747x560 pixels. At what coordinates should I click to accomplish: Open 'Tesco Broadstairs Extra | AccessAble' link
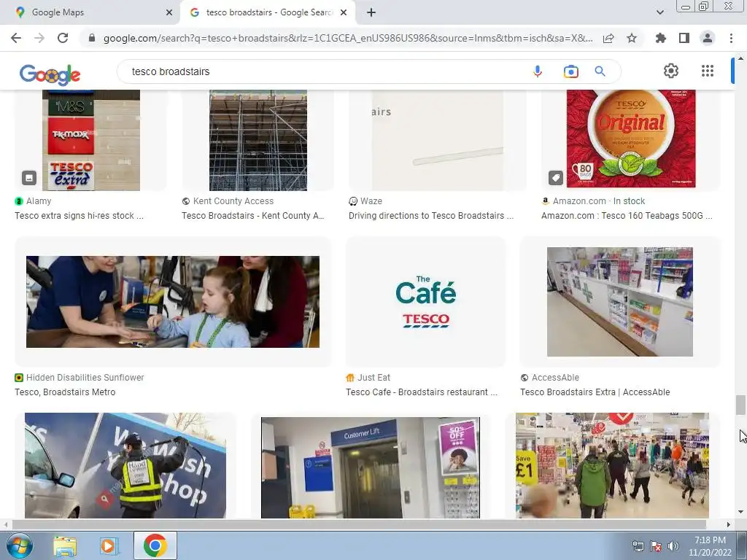tap(595, 392)
